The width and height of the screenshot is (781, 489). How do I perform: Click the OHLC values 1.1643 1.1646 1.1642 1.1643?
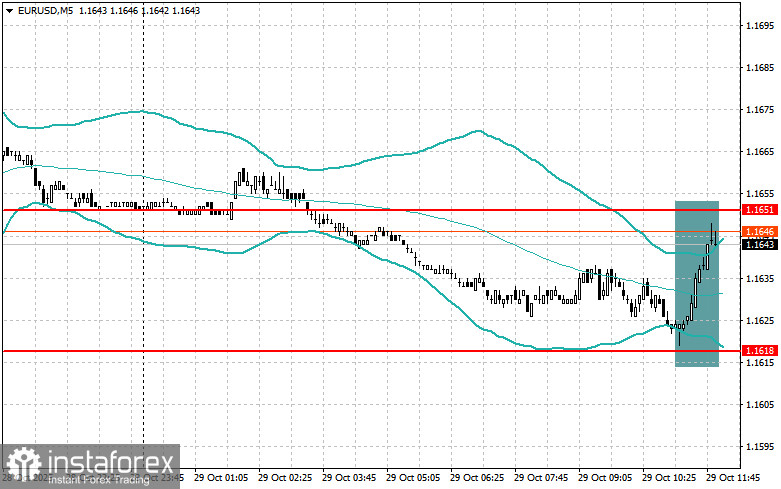point(139,10)
